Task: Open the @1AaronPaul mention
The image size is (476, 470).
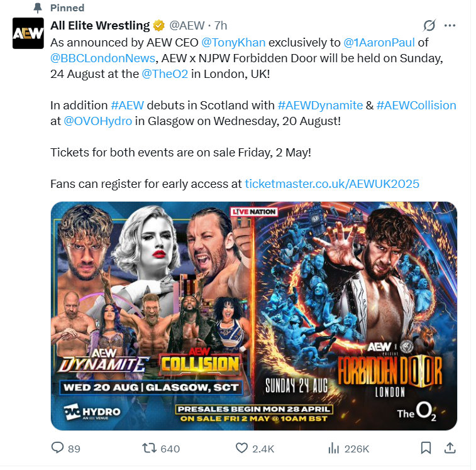Action: click(379, 43)
